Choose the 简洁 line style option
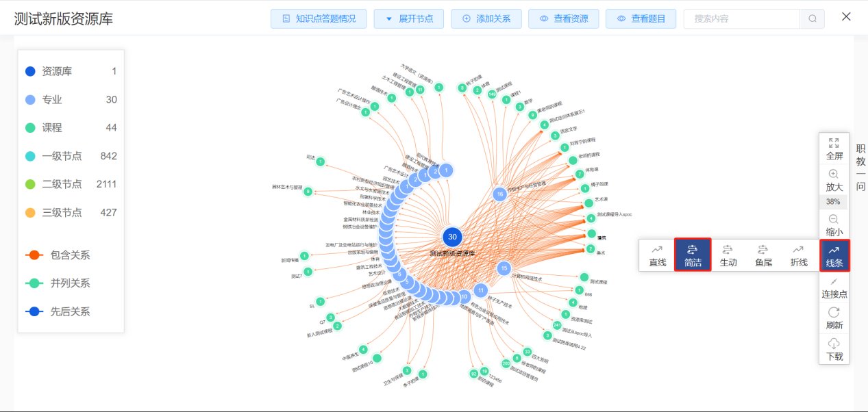This screenshot has width=868, height=412. pyautogui.click(x=693, y=255)
